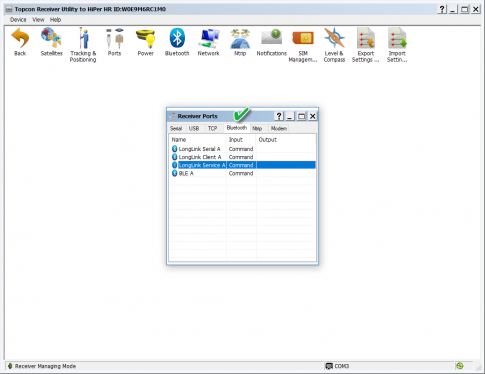Open the Satellites view
This screenshot has height=374, width=485.
[x=51, y=38]
